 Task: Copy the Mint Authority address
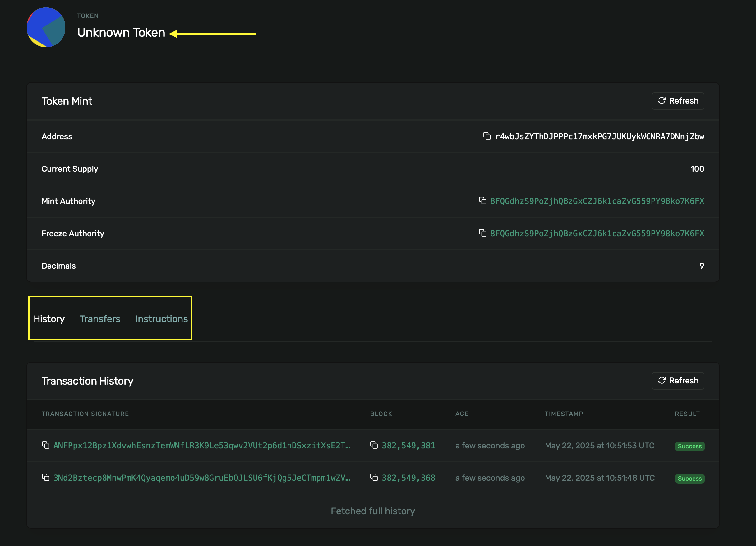click(x=483, y=201)
